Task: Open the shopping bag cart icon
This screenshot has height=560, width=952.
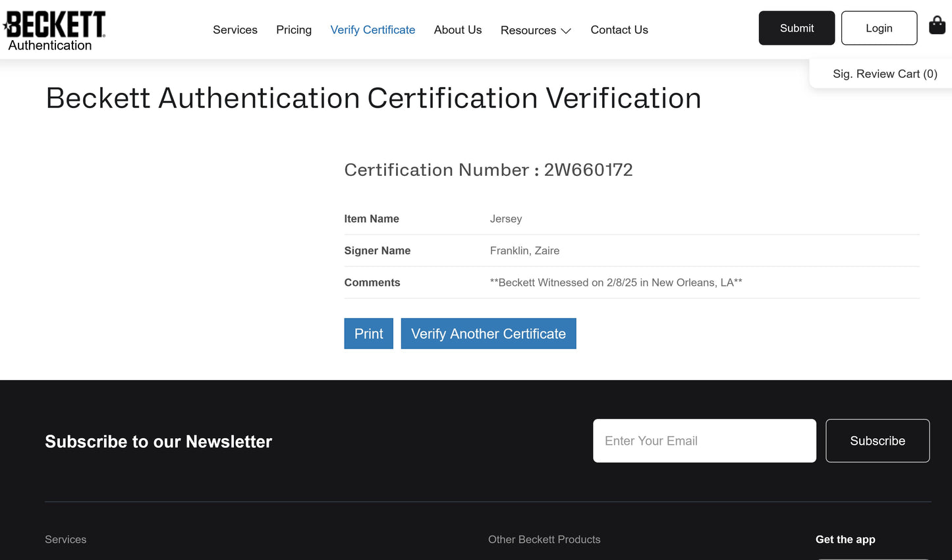Action: click(937, 26)
